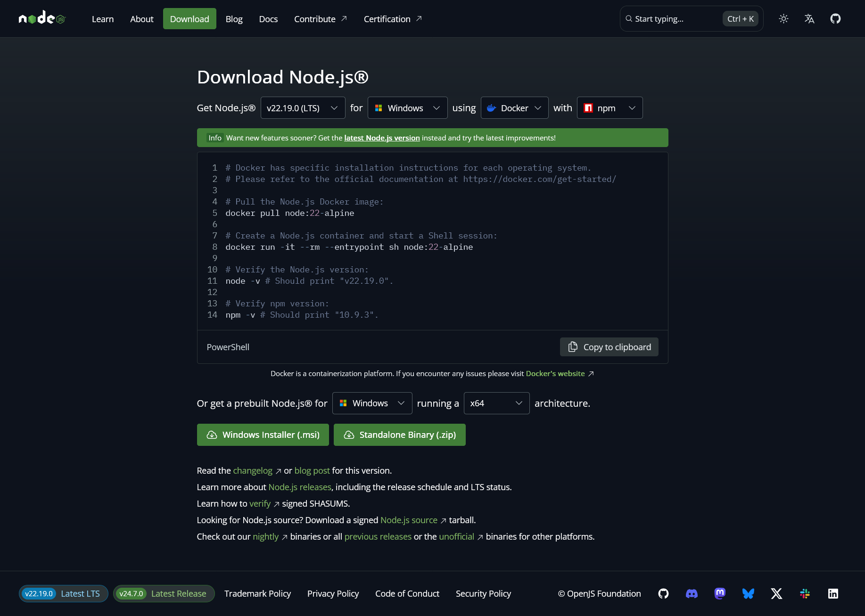Open the verify signed SHASUMS link
This screenshot has height=616, width=865.
[260, 504]
